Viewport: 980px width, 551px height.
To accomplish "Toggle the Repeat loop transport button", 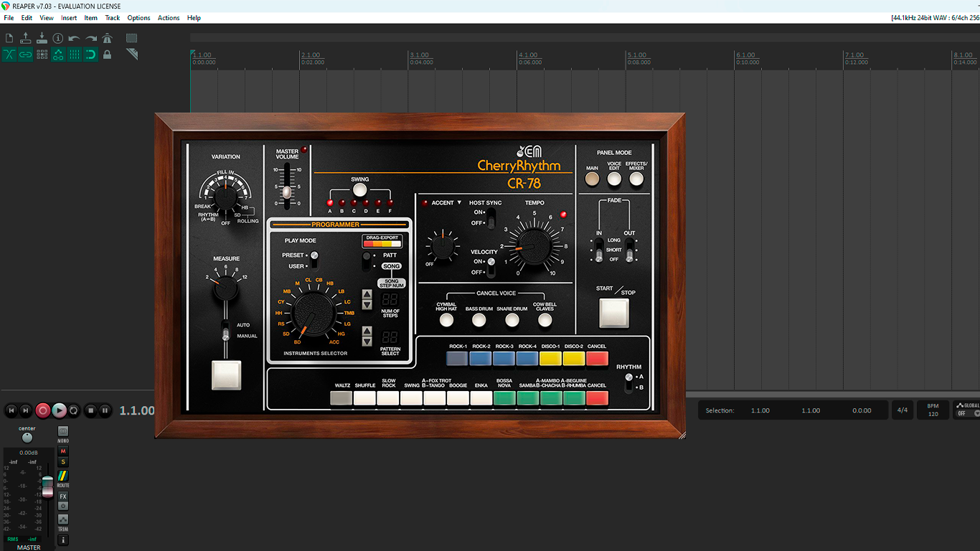I will coord(73,410).
